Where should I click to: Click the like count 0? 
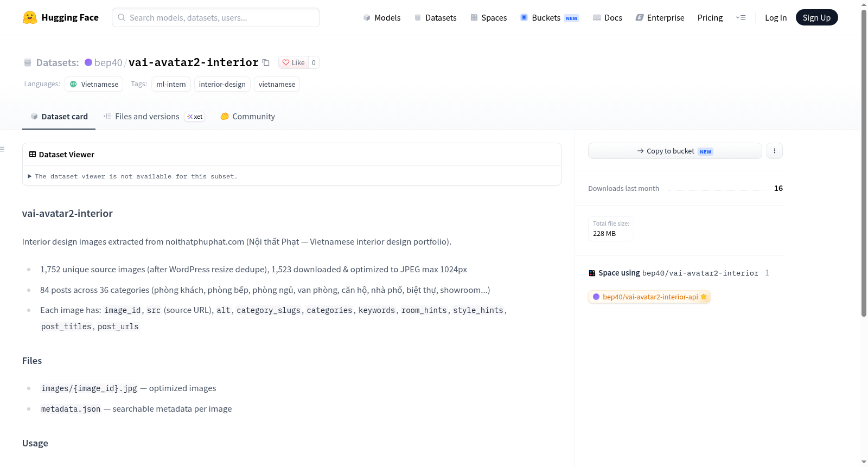[x=314, y=62]
